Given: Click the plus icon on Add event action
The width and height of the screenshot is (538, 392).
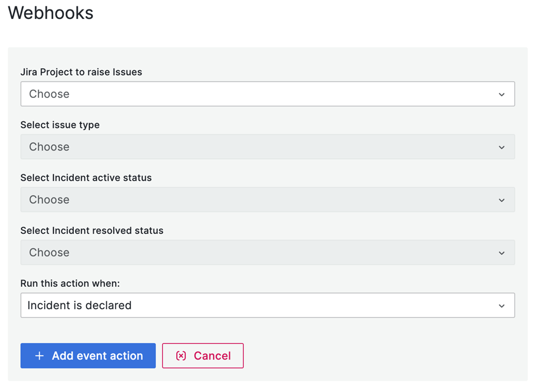Looking at the screenshot, I should pyautogui.click(x=39, y=356).
